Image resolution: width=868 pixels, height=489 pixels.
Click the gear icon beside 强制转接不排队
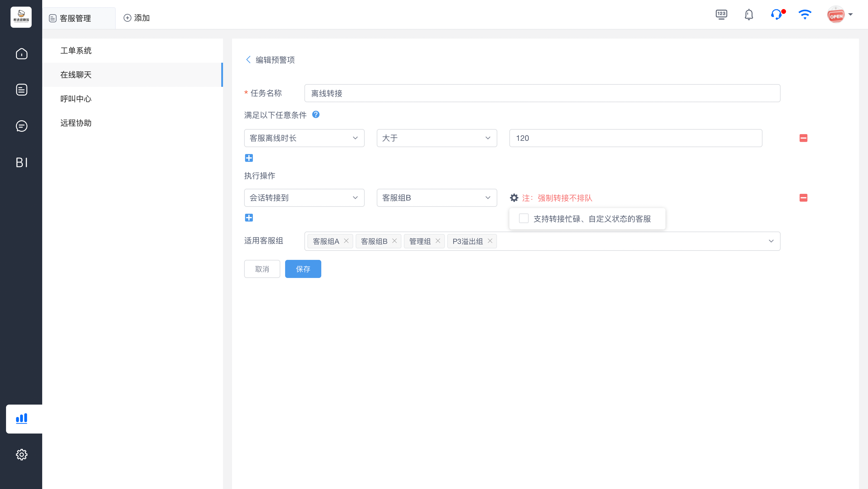point(514,198)
